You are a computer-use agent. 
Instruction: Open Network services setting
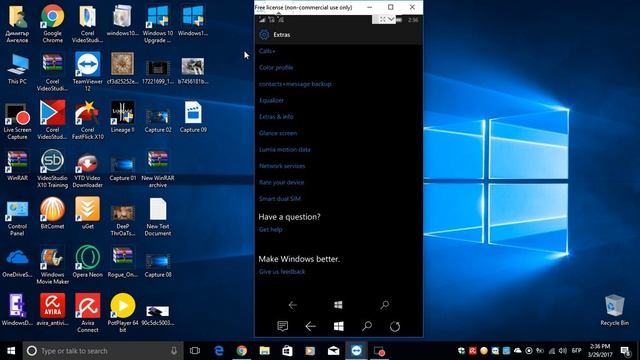(282, 166)
